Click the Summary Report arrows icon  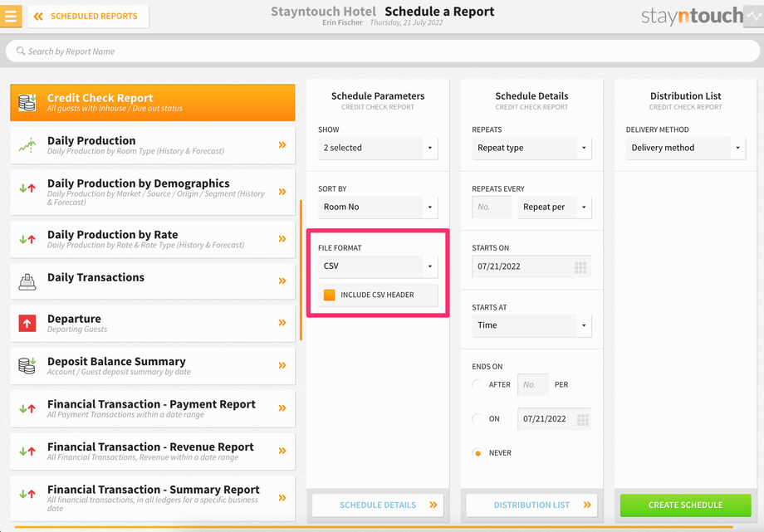point(27,494)
